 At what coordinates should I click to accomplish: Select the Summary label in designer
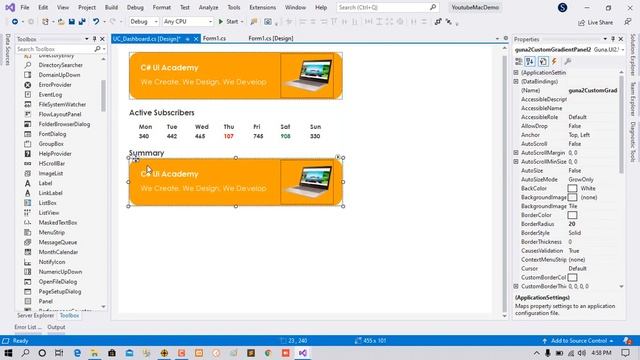tap(147, 153)
